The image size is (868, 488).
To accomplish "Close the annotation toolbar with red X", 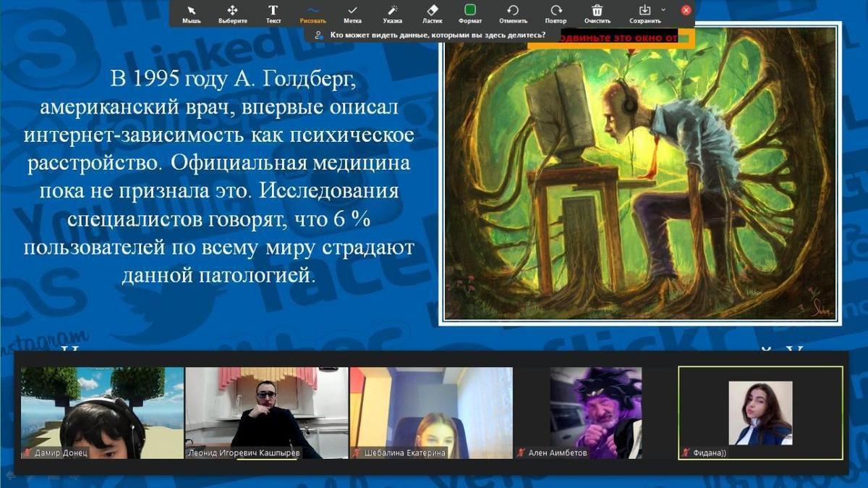I will point(686,10).
